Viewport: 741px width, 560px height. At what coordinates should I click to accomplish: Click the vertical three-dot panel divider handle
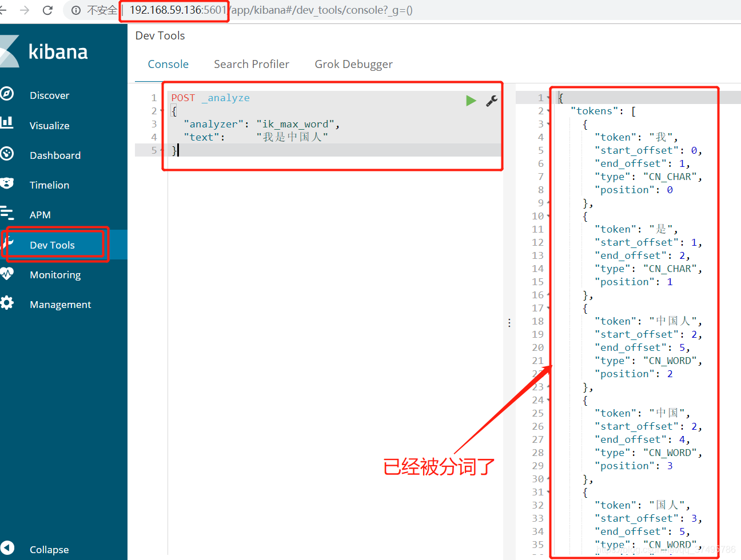pos(509,322)
